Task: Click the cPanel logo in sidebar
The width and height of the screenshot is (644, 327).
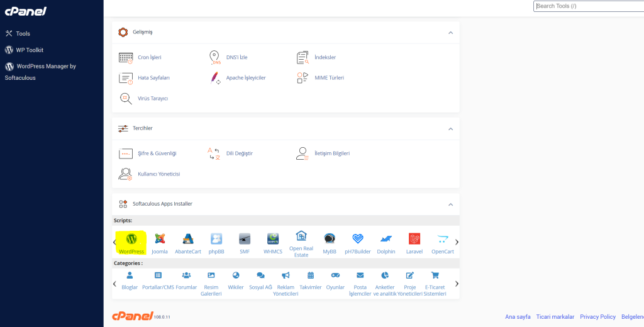Action: (x=25, y=11)
